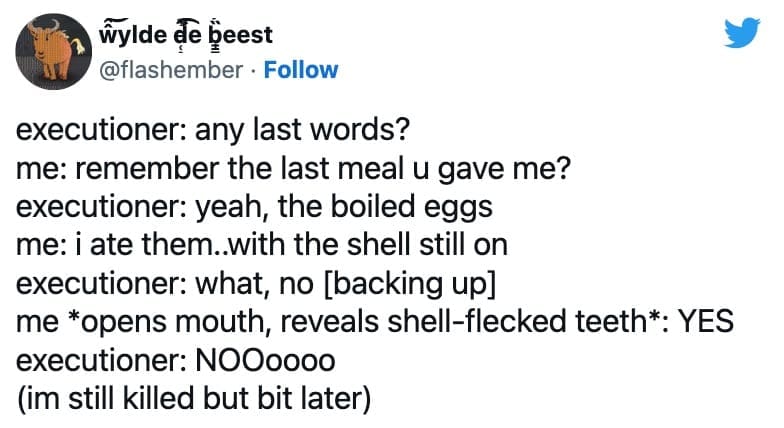Open the @flashember handle link
This screenshot has width=784, height=428.
(171, 70)
